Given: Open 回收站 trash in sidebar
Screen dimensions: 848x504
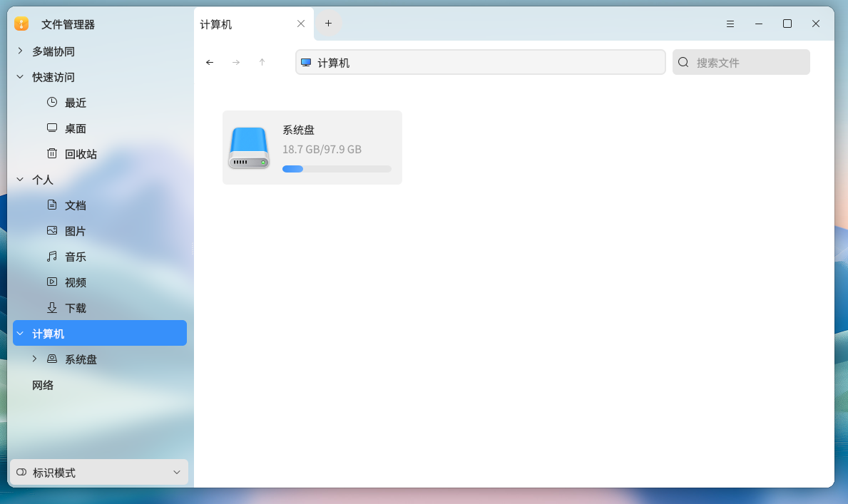Looking at the screenshot, I should tap(81, 154).
